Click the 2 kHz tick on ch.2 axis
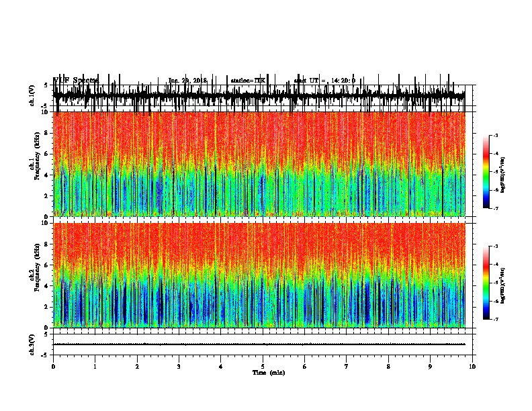This screenshot has width=532, height=411. pyautogui.click(x=46, y=307)
